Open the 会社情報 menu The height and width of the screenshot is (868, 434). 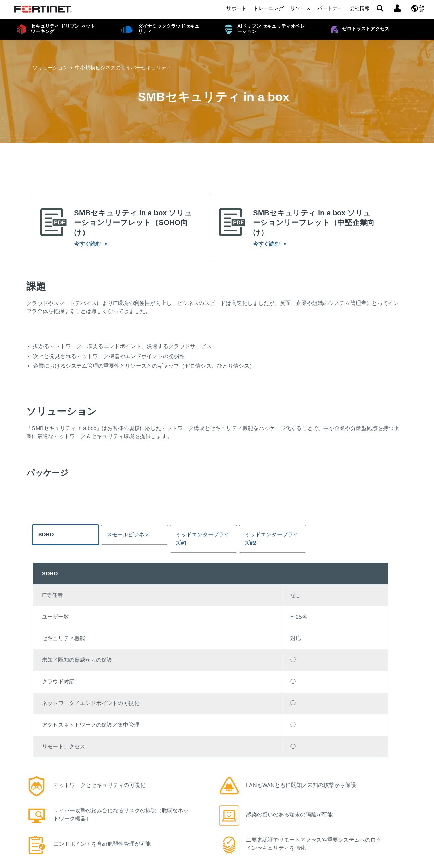360,8
